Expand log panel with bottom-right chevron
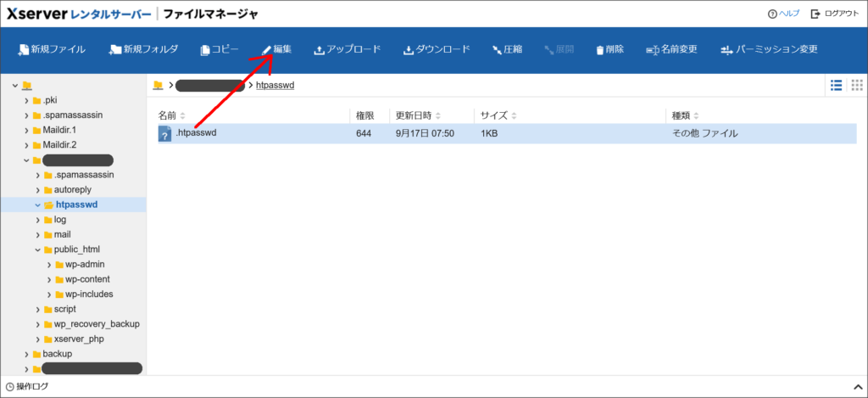This screenshot has height=398, width=868. coord(858,386)
